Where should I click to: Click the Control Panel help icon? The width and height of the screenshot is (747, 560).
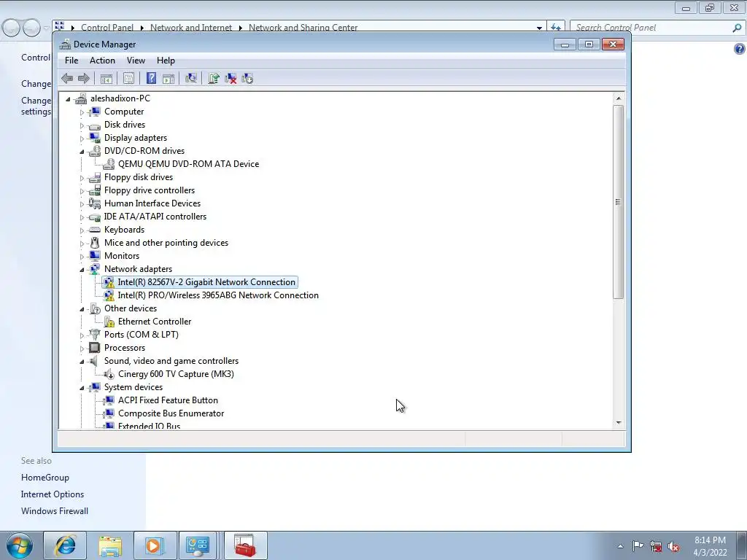tap(740, 49)
